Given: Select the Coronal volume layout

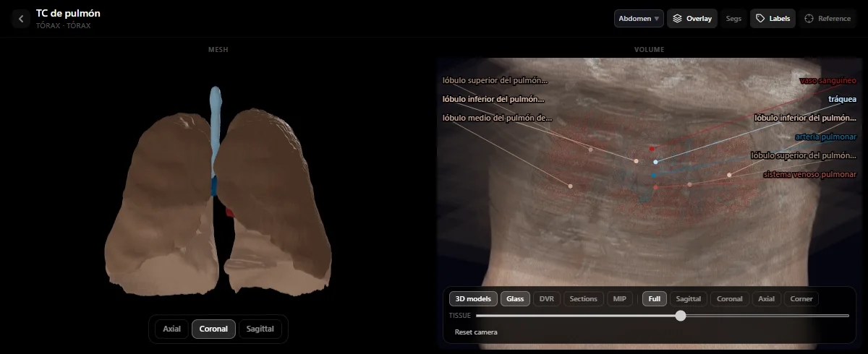Looking at the screenshot, I should (729, 298).
